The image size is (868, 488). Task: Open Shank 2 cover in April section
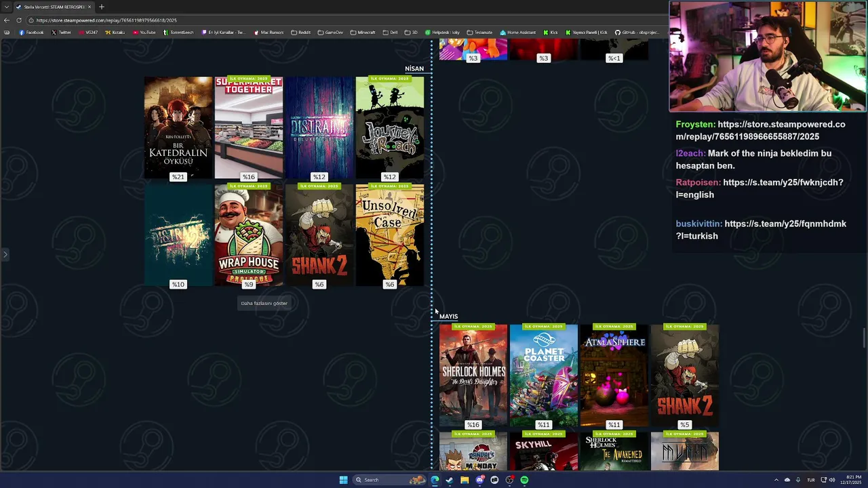coord(319,235)
